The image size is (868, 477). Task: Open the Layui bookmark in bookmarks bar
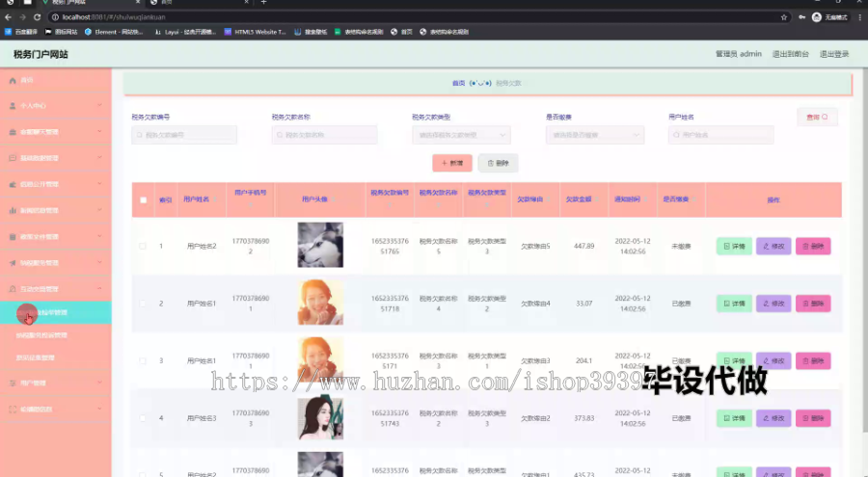point(185,32)
